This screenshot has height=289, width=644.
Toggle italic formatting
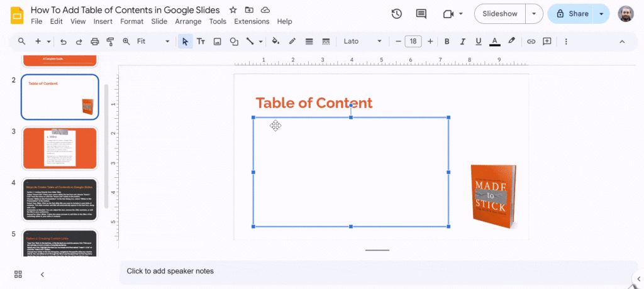(462, 41)
